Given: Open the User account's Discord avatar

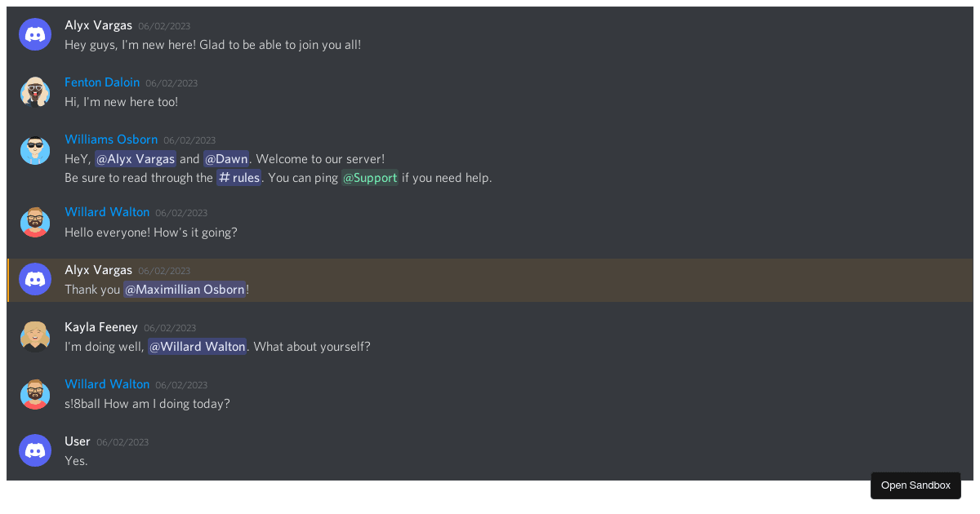Looking at the screenshot, I should tap(35, 450).
